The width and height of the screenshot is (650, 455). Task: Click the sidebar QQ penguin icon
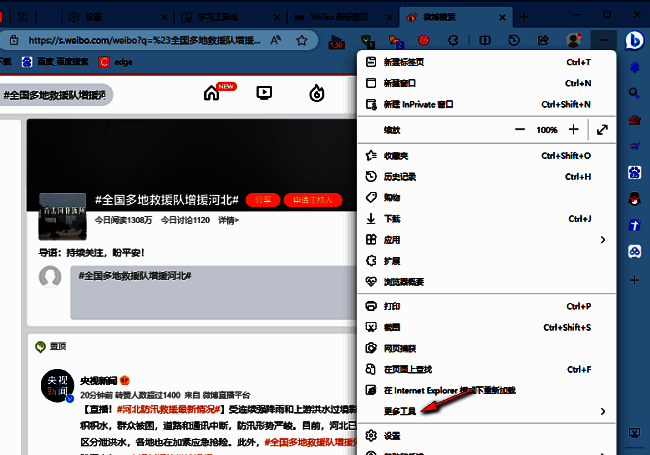coord(633,198)
